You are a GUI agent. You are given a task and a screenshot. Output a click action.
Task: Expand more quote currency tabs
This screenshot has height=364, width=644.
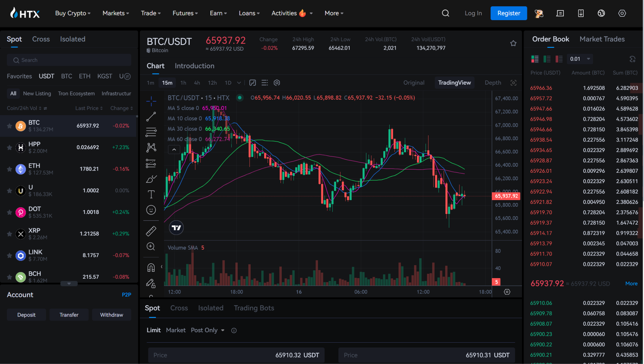(x=127, y=76)
